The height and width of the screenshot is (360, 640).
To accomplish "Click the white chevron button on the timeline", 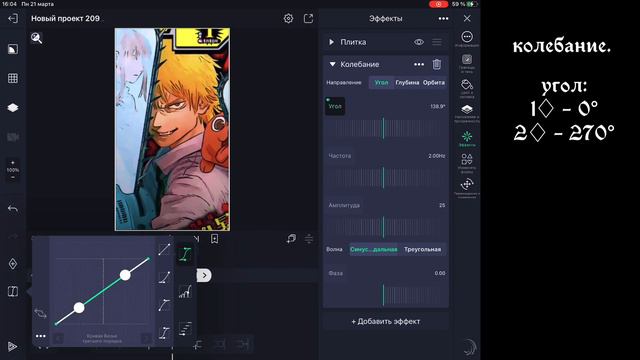I will 204,276.
